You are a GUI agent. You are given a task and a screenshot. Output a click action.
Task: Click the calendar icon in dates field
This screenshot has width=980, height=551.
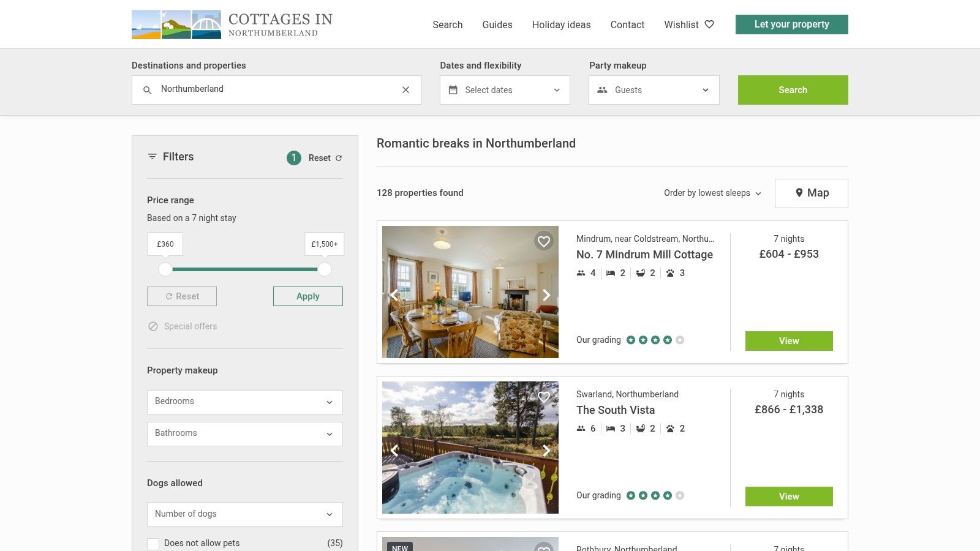point(453,90)
